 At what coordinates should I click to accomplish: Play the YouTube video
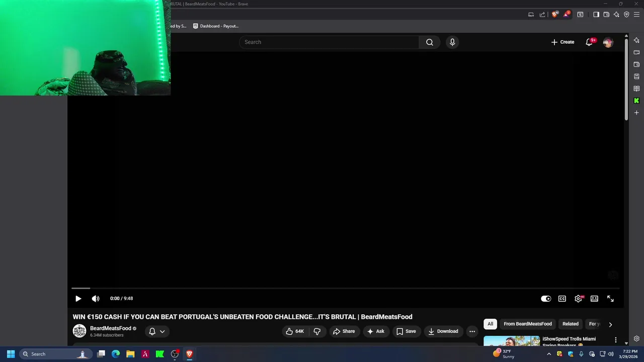pyautogui.click(x=78, y=299)
